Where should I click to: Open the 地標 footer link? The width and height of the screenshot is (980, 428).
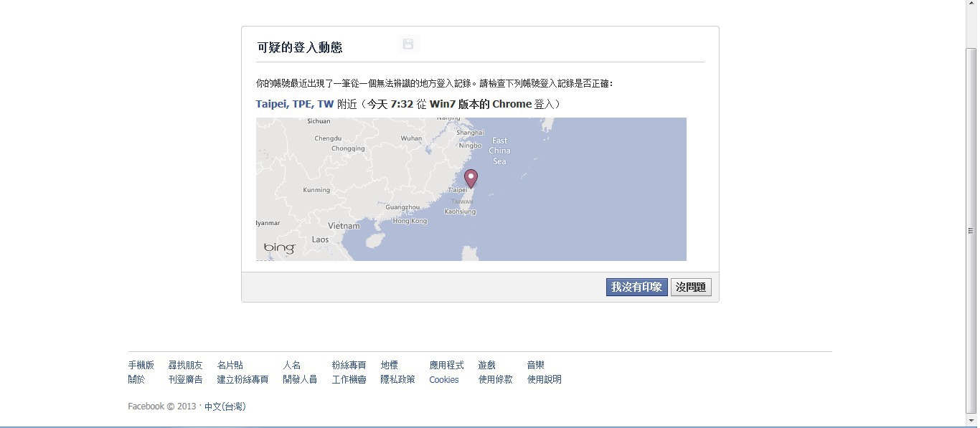(x=390, y=365)
